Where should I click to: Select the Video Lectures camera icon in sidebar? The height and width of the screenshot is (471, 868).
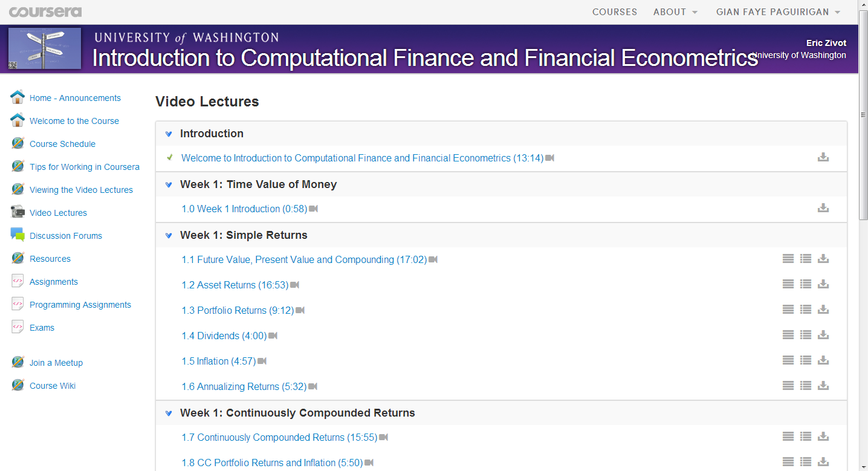coord(17,212)
